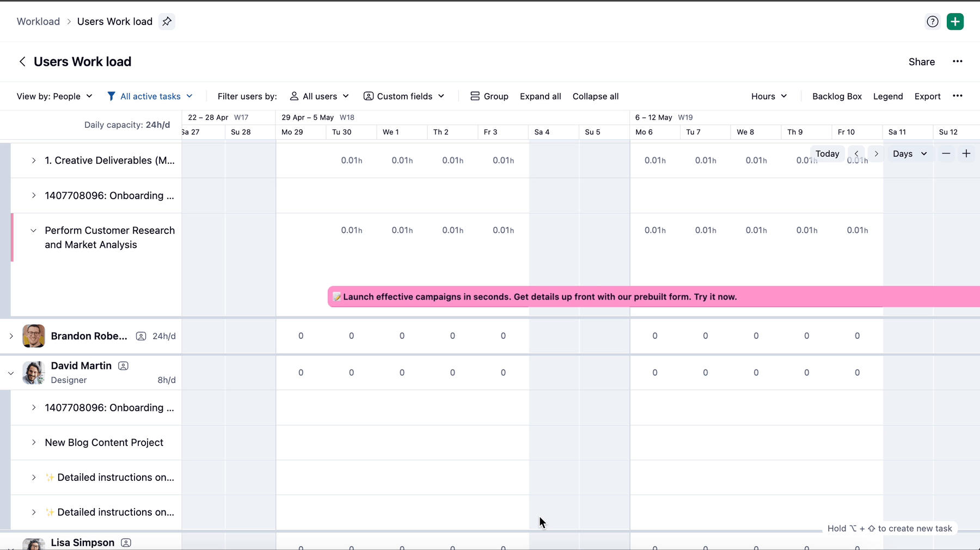The image size is (980, 550).
Task: Open Days scale dropdown
Action: click(x=910, y=154)
